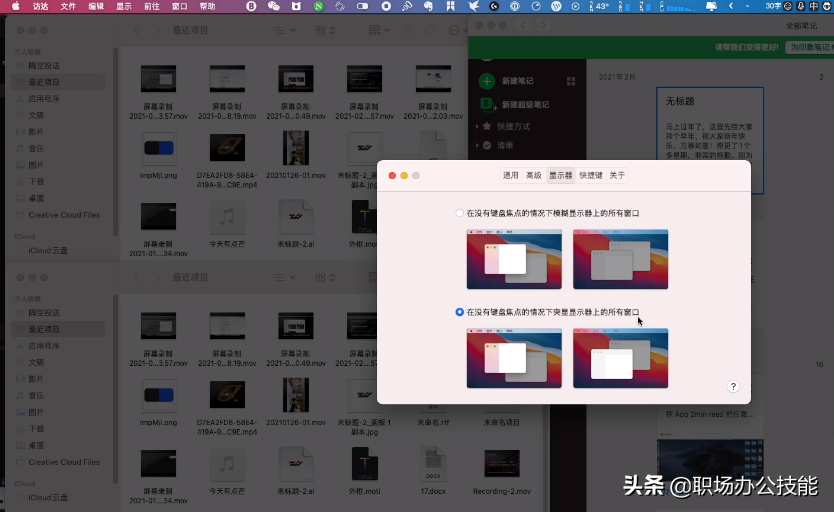Click the green plus icon beside 新建笔记
The height and width of the screenshot is (512, 834).
486,81
